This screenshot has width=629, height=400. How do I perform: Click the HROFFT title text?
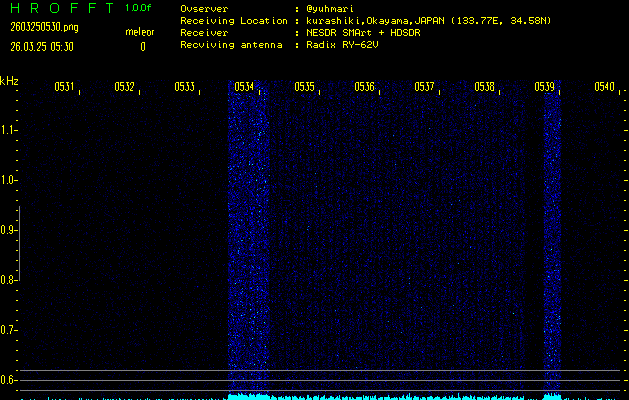(60, 8)
